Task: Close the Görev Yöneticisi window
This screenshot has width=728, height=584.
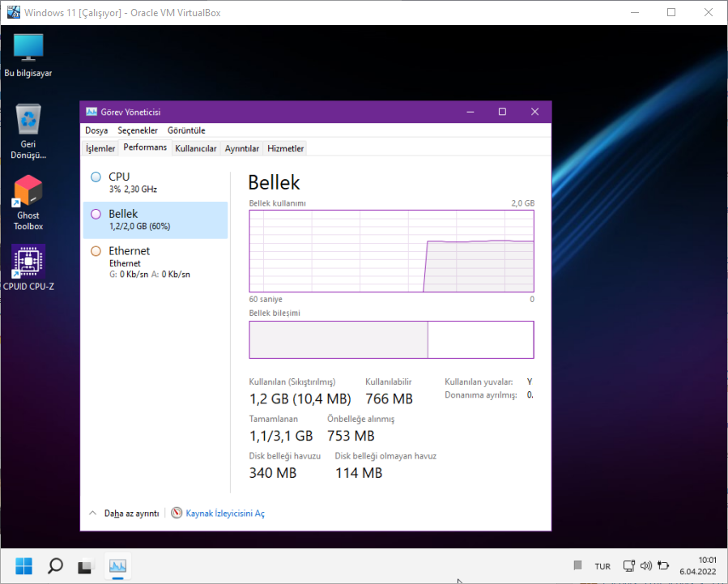Action: (x=534, y=112)
